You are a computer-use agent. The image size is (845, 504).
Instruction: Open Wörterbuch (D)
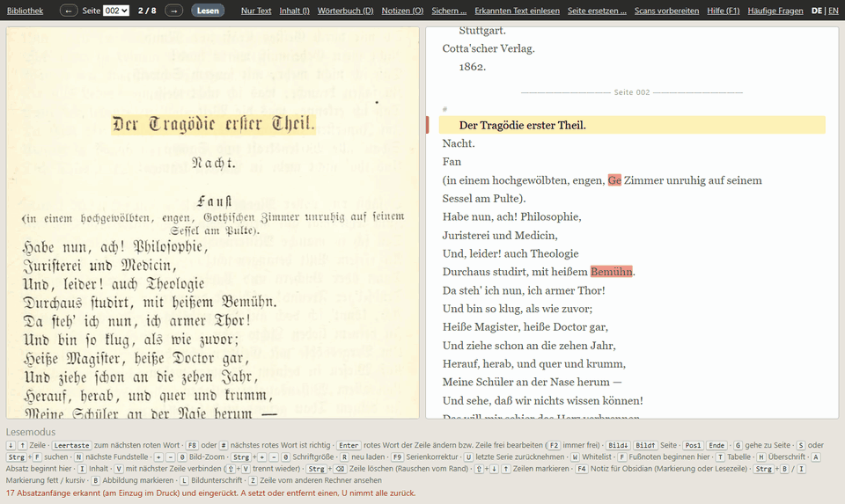tap(345, 11)
